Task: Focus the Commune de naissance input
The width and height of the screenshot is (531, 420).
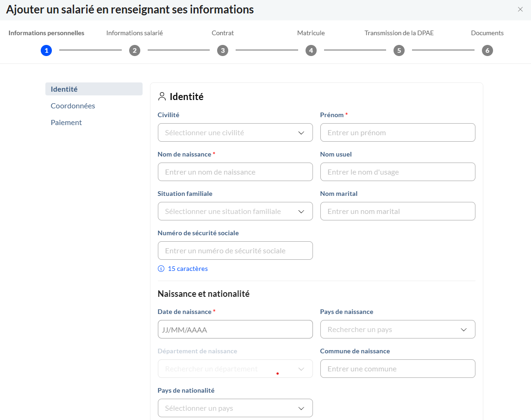Action: click(x=397, y=369)
